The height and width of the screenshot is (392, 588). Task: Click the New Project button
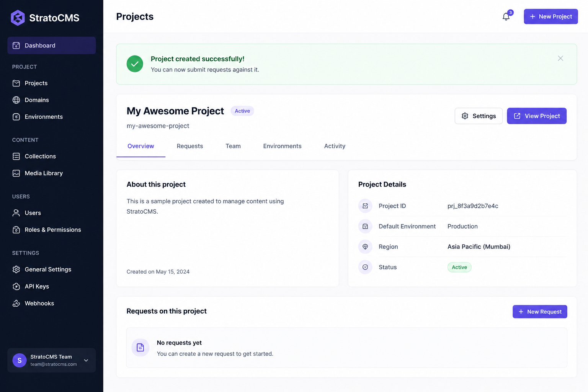551,16
